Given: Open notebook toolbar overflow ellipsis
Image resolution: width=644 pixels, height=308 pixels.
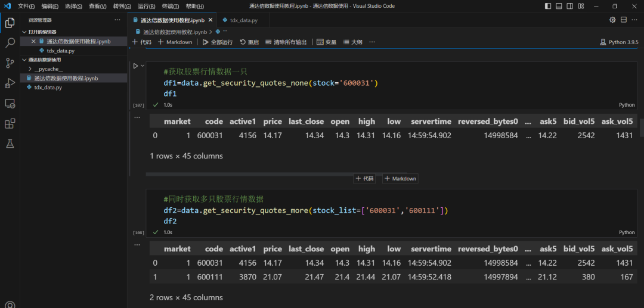Looking at the screenshot, I should coord(371,42).
